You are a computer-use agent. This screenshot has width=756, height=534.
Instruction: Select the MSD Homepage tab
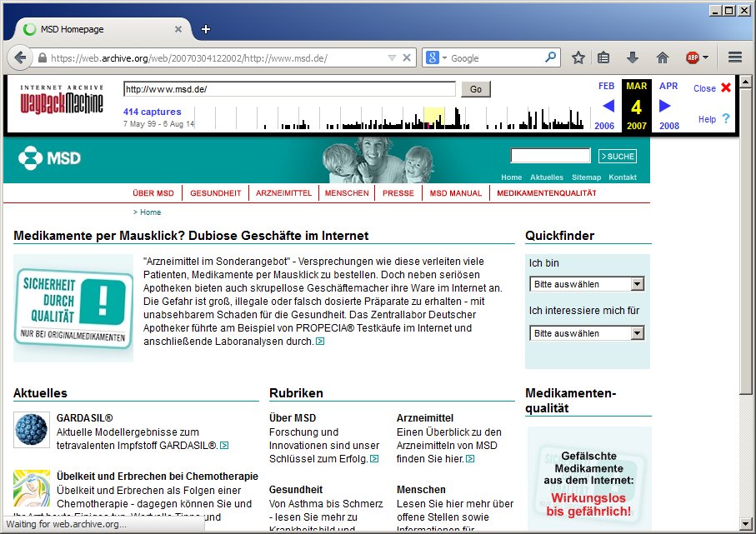(x=103, y=29)
